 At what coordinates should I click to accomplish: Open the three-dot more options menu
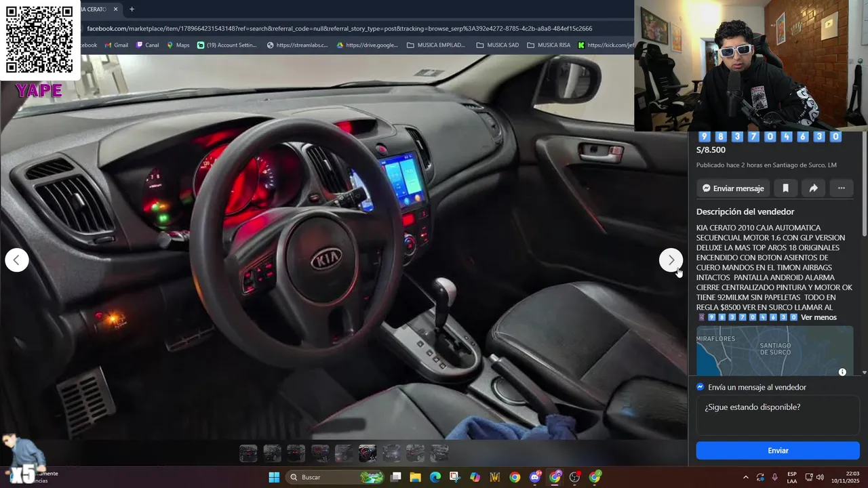(841, 188)
